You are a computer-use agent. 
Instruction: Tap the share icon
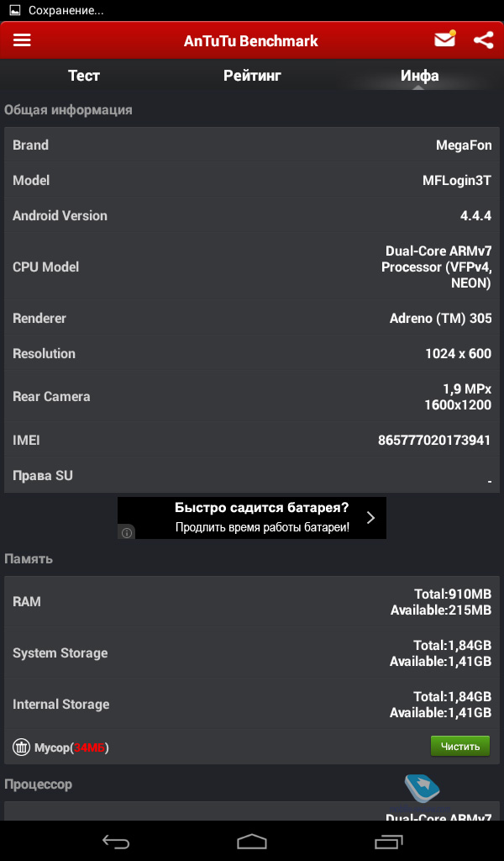tap(483, 40)
